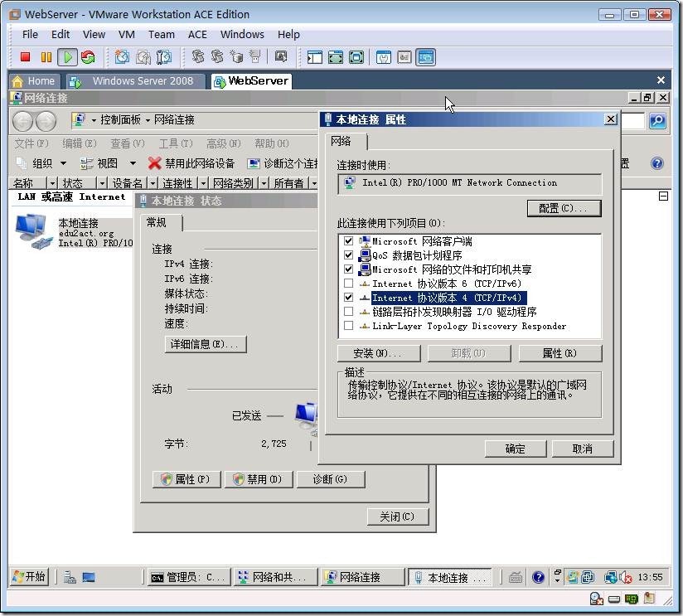Viewport: 683px width, 616px height.
Task: Click 禁用此网络设备 red X icon
Action: click(x=154, y=163)
